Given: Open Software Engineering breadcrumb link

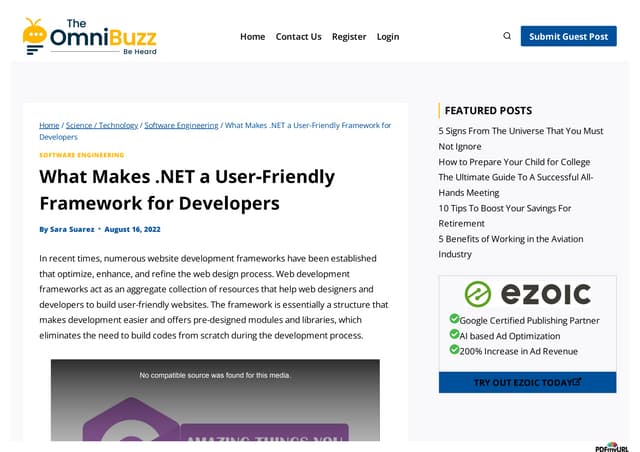Looking at the screenshot, I should point(181,125).
